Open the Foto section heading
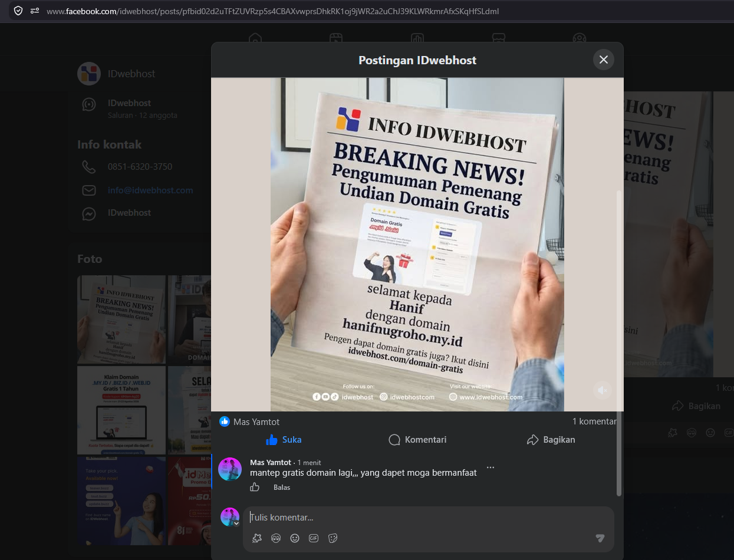 (90, 259)
